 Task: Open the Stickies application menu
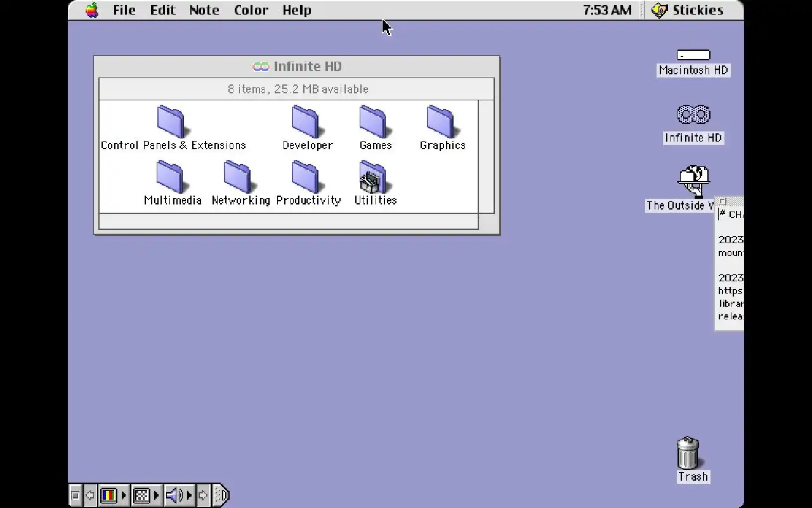[688, 10]
